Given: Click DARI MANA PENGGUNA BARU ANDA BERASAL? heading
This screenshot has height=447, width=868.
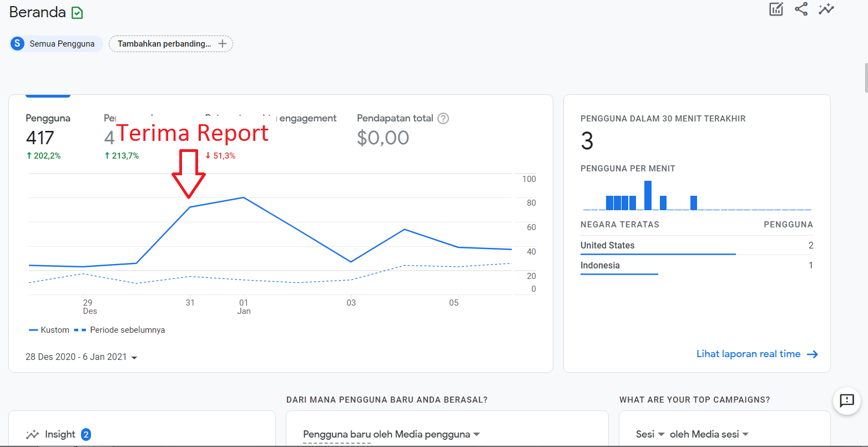Looking at the screenshot, I should (x=387, y=400).
